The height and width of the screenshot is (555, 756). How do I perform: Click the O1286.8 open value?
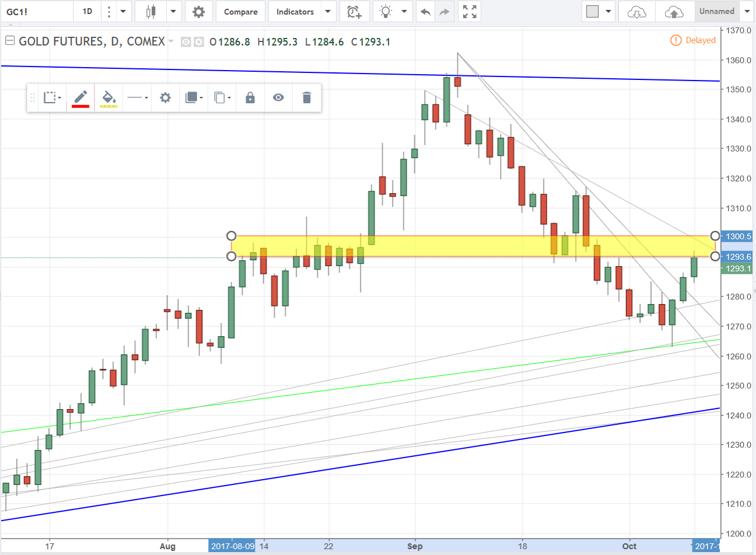(x=230, y=42)
